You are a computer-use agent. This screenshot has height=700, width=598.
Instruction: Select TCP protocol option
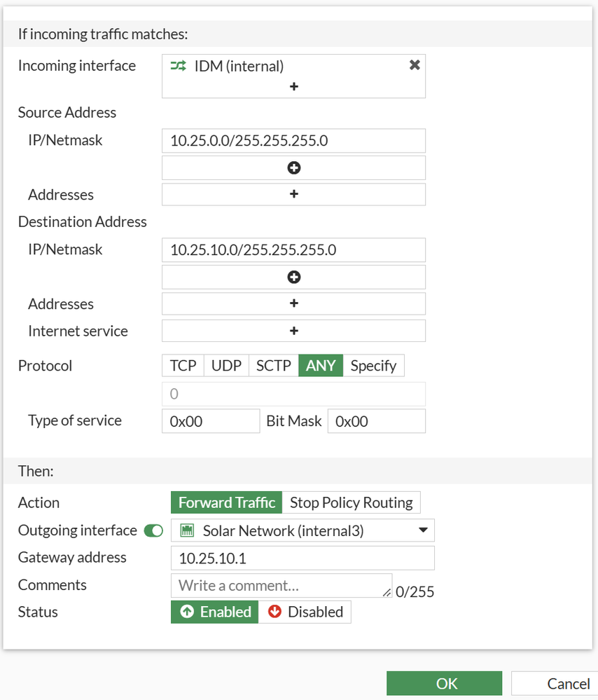pyautogui.click(x=183, y=366)
